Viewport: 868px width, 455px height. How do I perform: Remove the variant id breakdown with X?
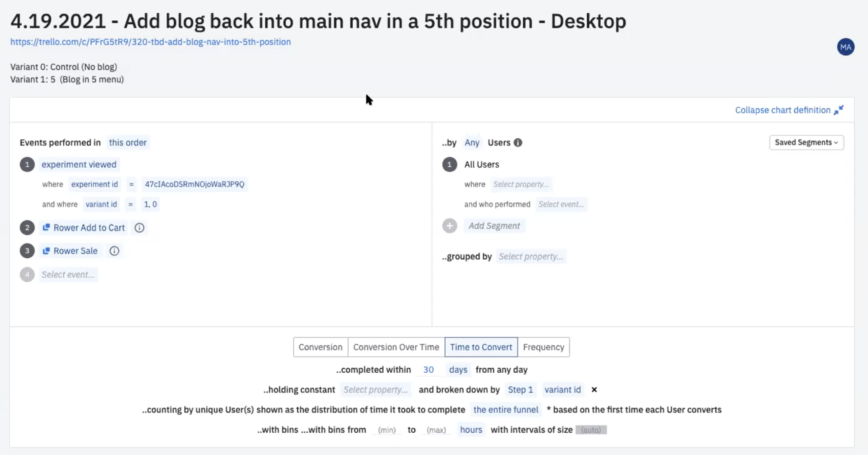coord(594,390)
